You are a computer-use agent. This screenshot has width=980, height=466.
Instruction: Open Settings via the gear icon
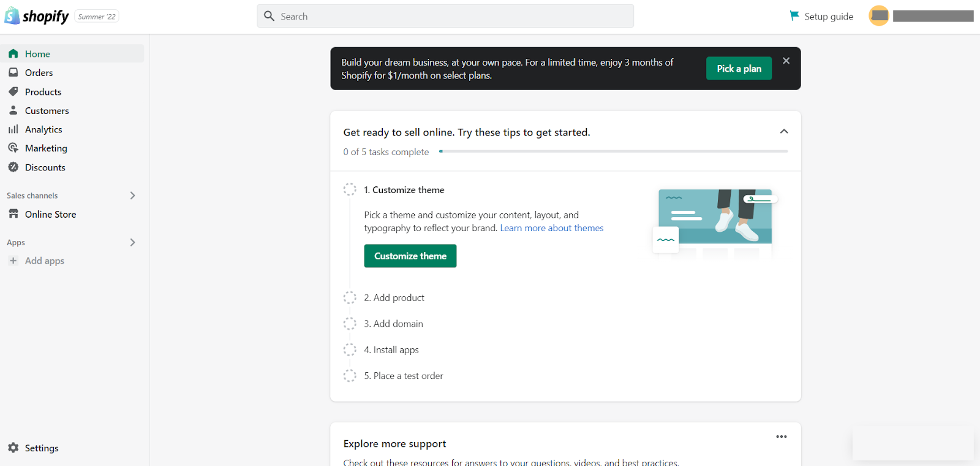coord(13,448)
